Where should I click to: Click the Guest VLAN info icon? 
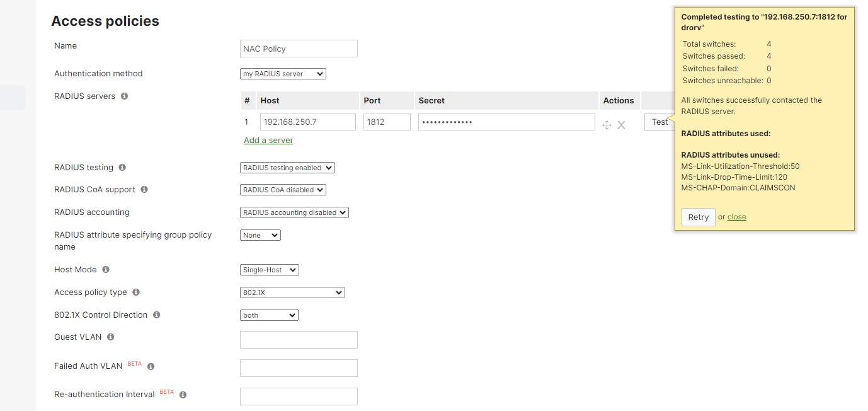pos(110,337)
